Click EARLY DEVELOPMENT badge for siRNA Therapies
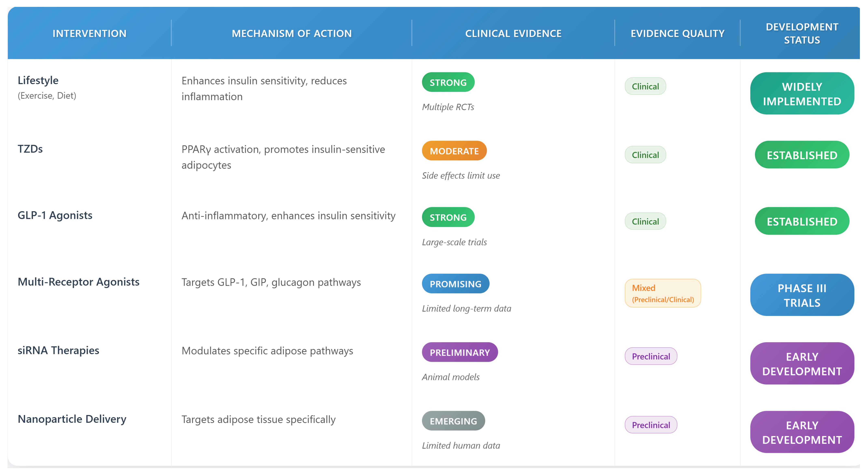Image resolution: width=868 pixels, height=475 pixels. tap(802, 364)
